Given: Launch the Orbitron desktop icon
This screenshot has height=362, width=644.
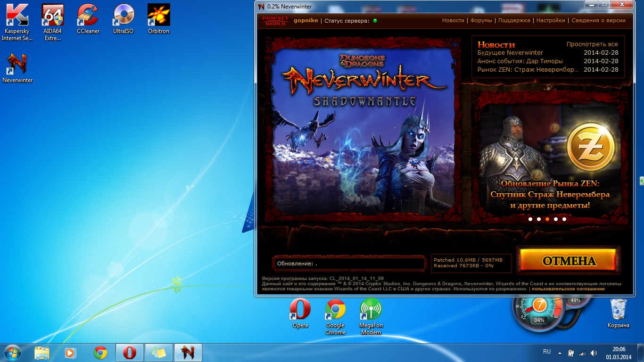Looking at the screenshot, I should tap(159, 19).
